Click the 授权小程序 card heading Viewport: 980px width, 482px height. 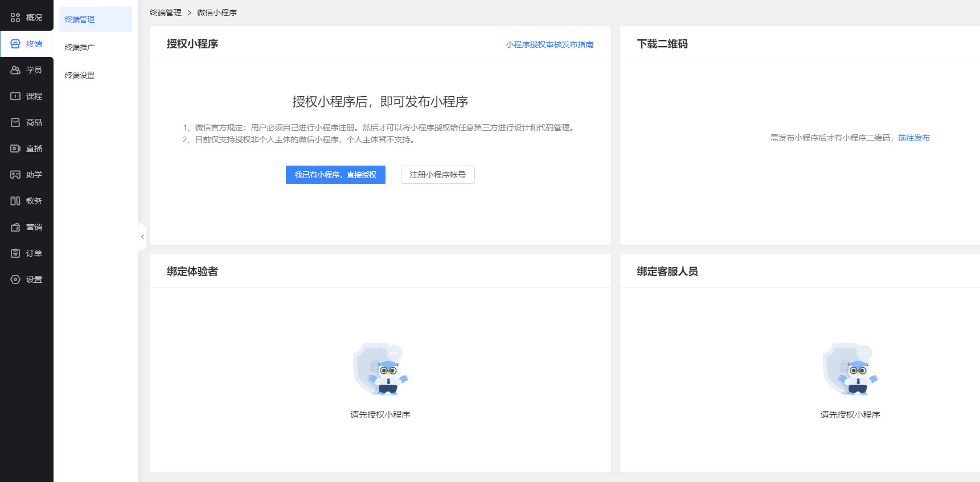click(x=192, y=44)
